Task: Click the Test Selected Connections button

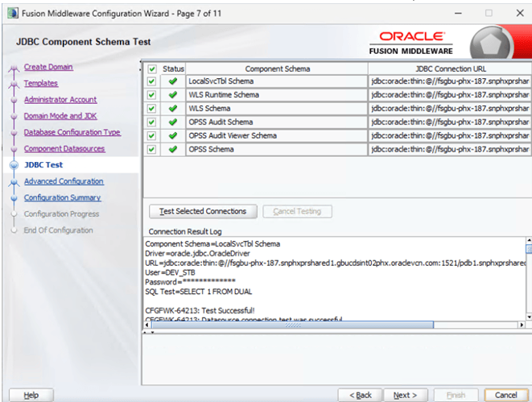Action: (203, 211)
